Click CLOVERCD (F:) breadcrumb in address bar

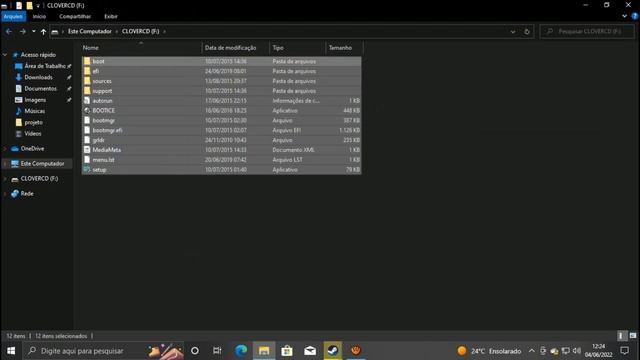coord(140,31)
